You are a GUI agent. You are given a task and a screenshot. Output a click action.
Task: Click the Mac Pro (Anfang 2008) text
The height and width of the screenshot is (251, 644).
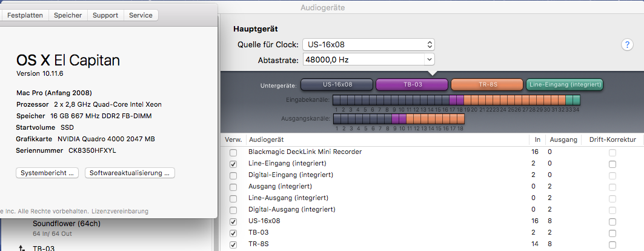[54, 92]
